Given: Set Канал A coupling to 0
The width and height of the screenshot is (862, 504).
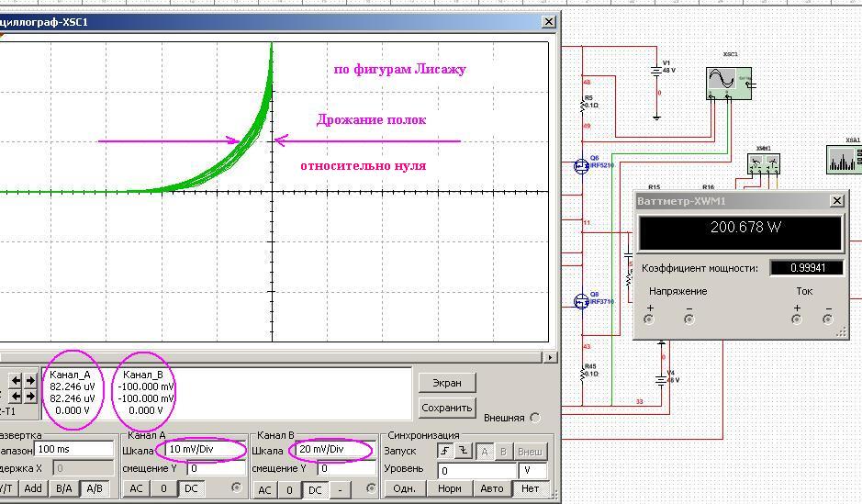Looking at the screenshot, I should (x=163, y=488).
